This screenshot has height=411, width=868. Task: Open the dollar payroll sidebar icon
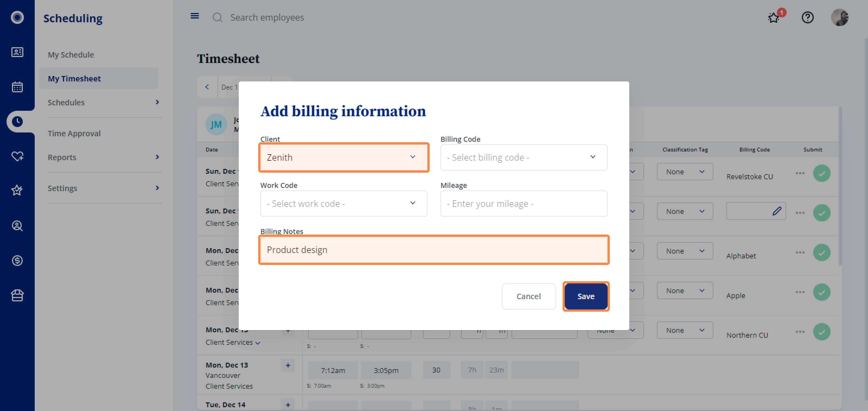(x=17, y=261)
